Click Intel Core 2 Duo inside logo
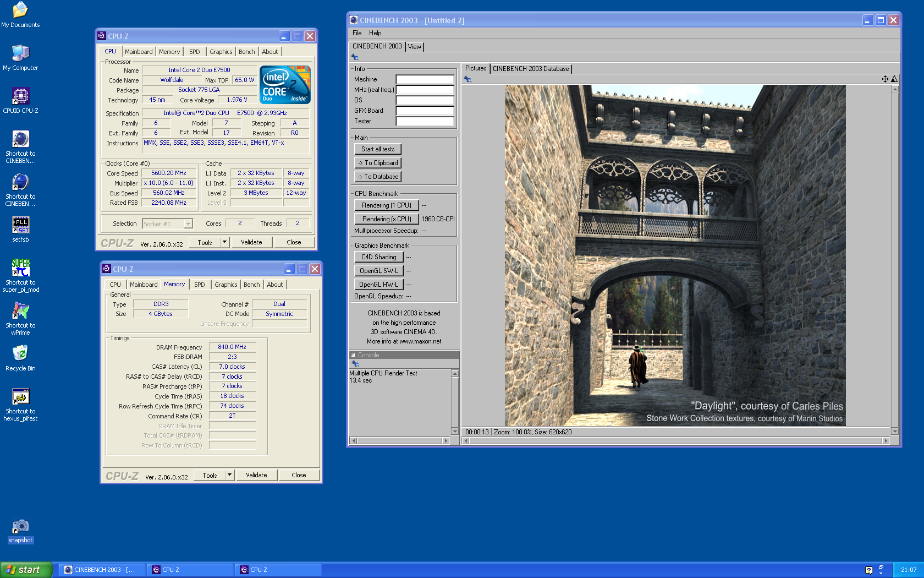This screenshot has height=578, width=924. (x=285, y=85)
